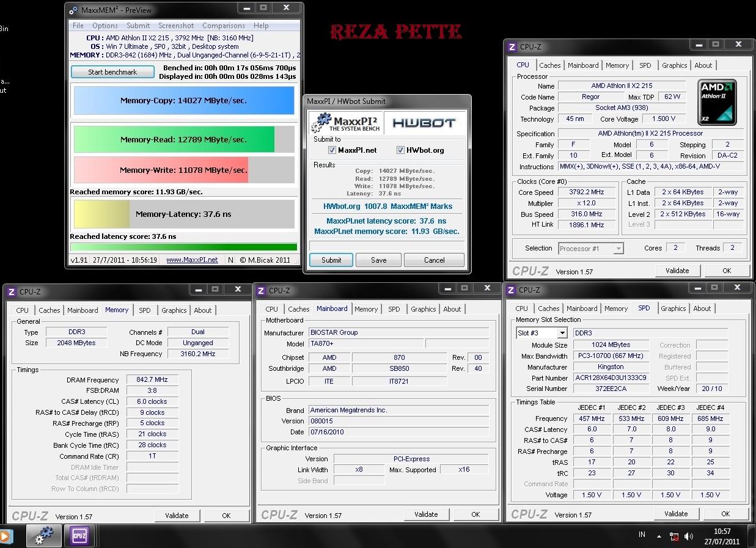Click the volume speaker tray icon

(689, 536)
